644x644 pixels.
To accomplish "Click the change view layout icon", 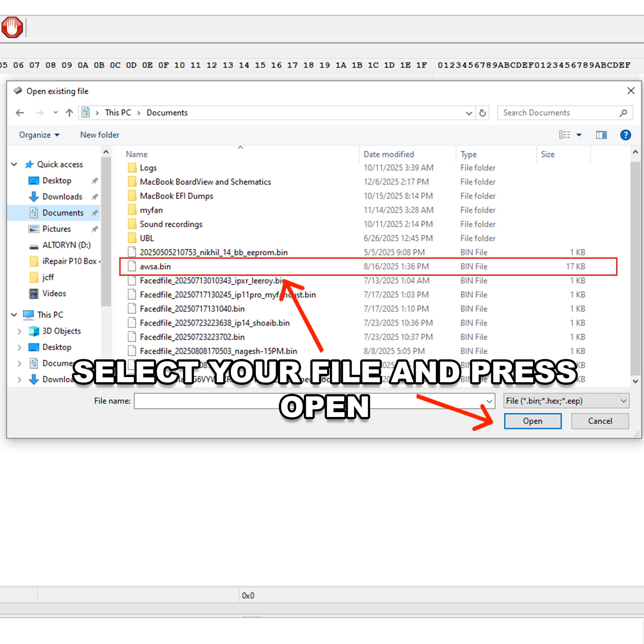I will (x=564, y=135).
